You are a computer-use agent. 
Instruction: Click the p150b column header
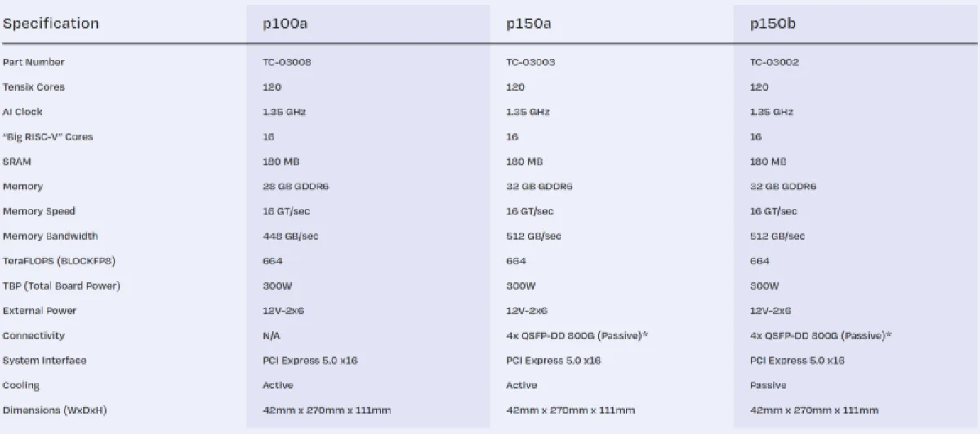[773, 23]
